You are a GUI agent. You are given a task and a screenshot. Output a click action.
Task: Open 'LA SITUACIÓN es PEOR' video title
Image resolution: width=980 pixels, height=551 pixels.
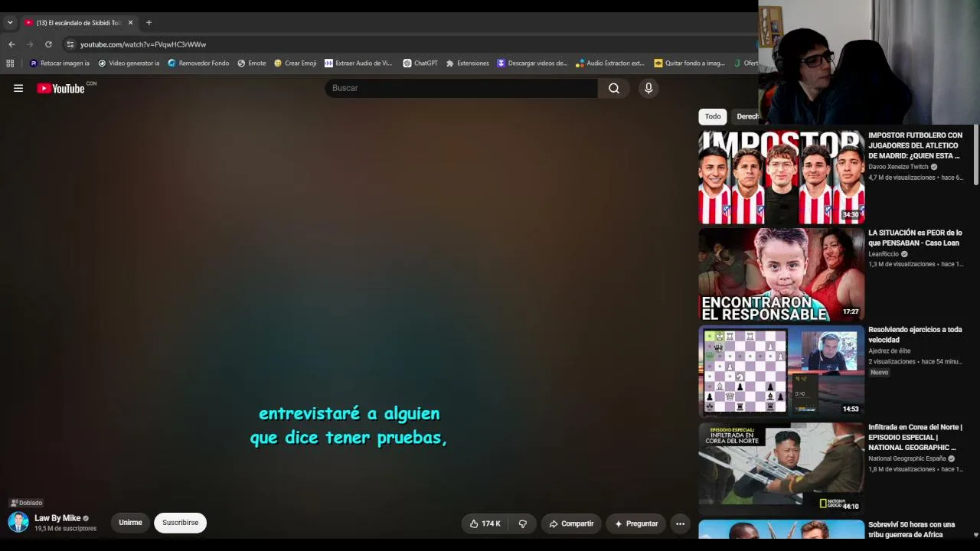[915, 238]
